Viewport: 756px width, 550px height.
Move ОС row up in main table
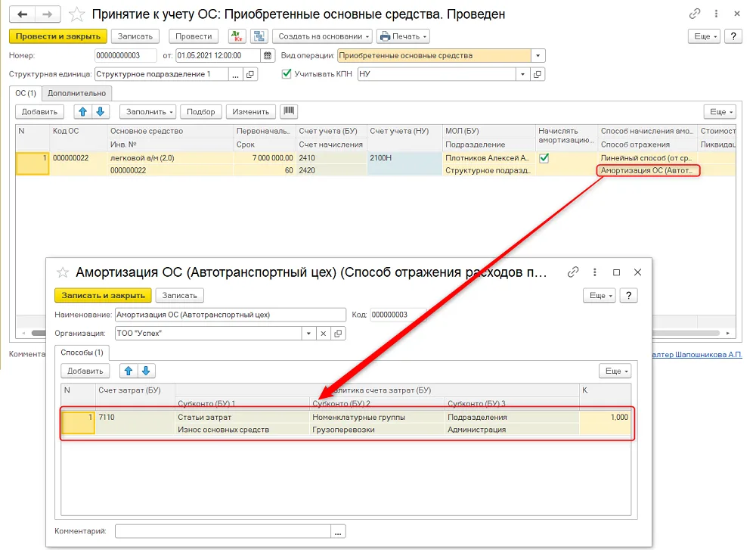83,112
